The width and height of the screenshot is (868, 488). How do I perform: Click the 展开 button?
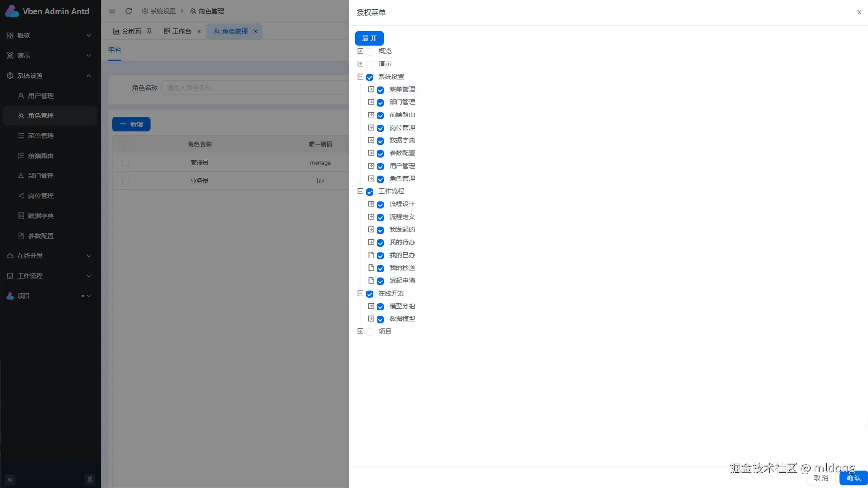coord(369,38)
